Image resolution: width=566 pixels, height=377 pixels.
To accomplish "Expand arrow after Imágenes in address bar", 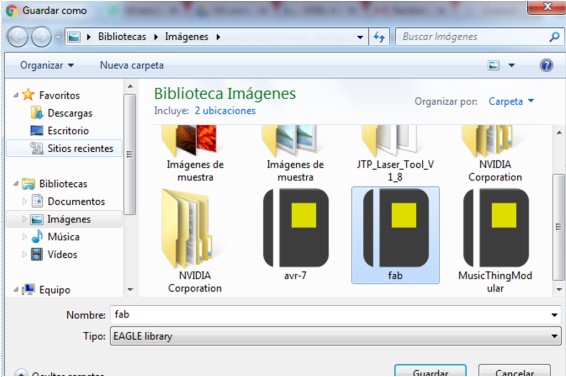I will [218, 37].
